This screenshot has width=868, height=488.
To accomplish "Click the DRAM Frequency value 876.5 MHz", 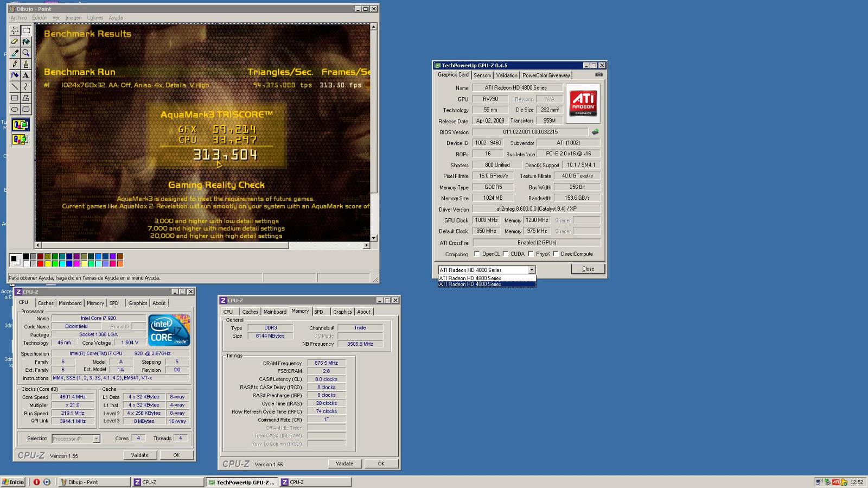I will point(326,363).
